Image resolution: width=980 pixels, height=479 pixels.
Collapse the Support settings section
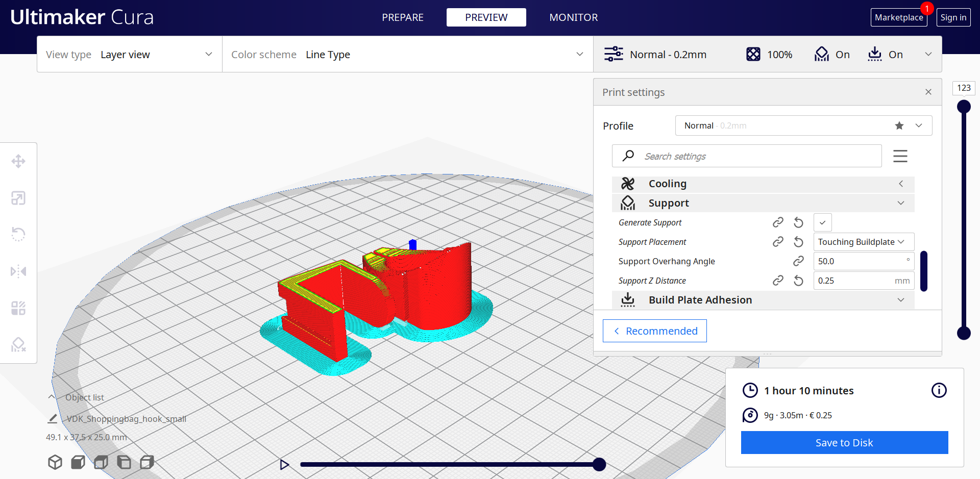763,203
